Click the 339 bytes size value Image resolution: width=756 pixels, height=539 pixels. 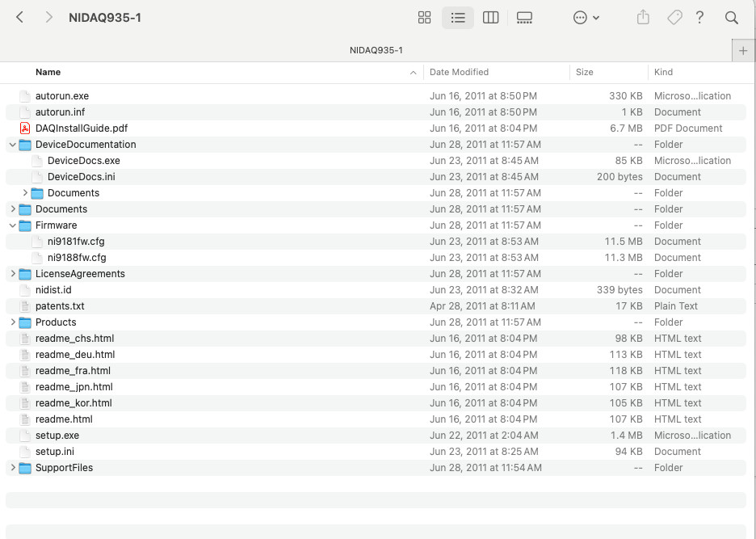[x=619, y=290]
